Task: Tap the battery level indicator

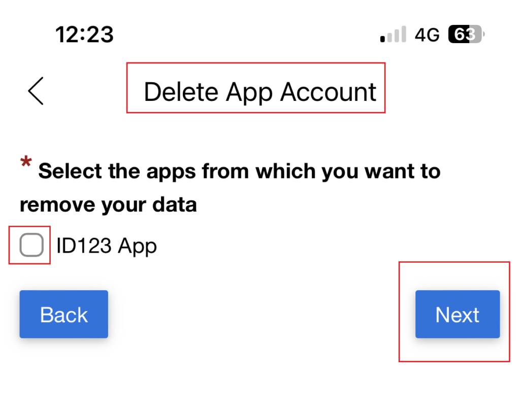Action: [464, 34]
